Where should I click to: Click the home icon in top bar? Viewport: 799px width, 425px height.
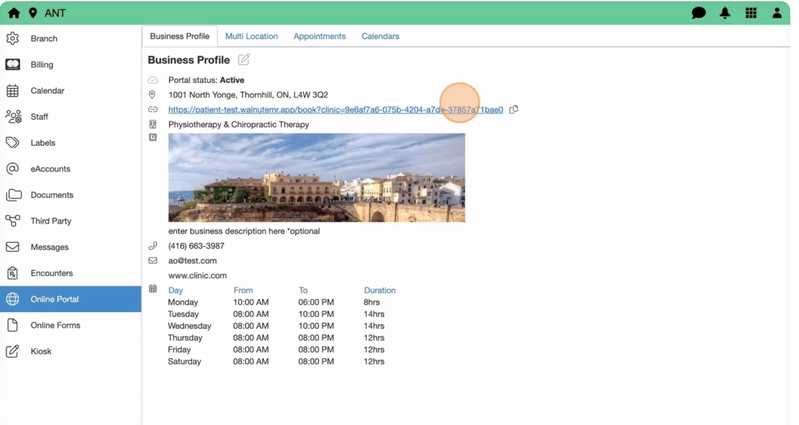coord(13,13)
